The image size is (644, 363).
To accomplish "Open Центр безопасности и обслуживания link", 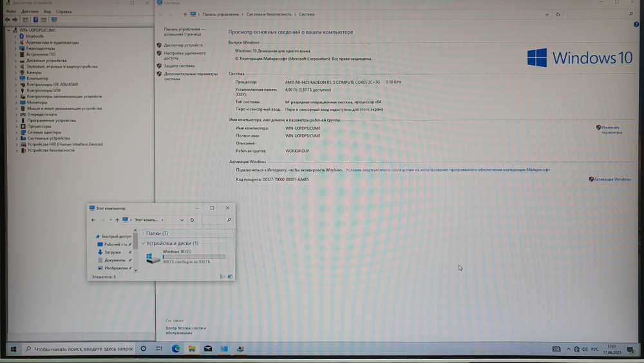I will (x=185, y=331).
